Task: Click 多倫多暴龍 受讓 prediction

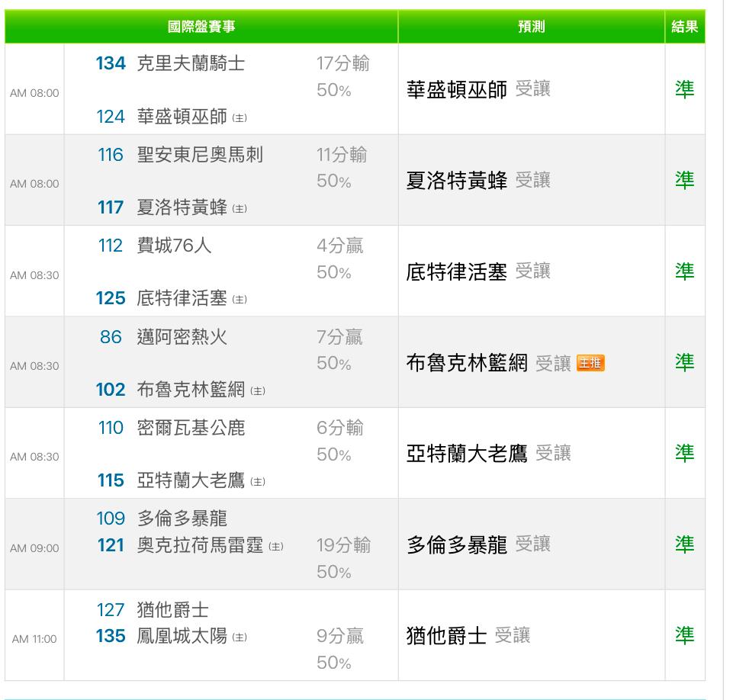Action: pos(479,544)
